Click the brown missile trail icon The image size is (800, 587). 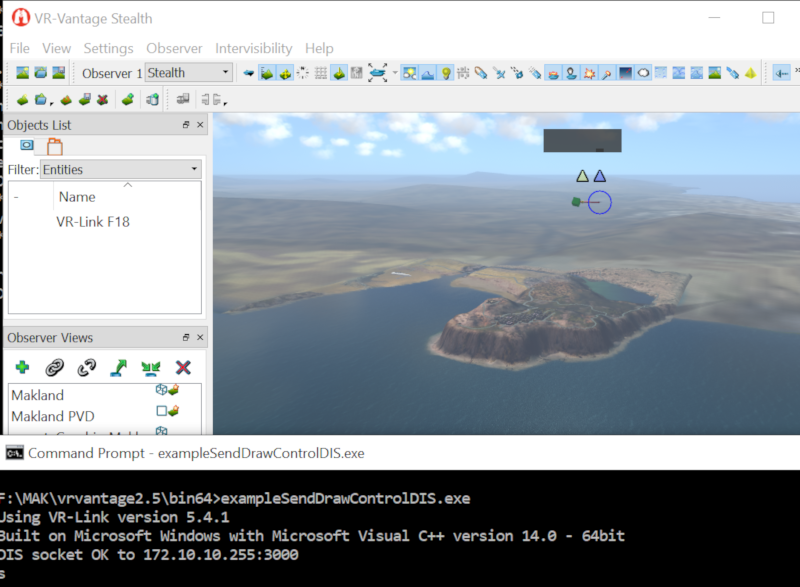tap(481, 73)
